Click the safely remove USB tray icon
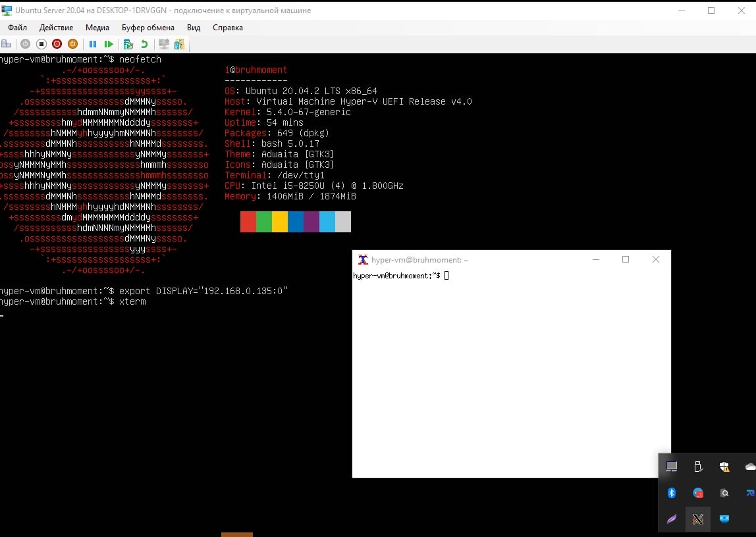 [x=698, y=466]
